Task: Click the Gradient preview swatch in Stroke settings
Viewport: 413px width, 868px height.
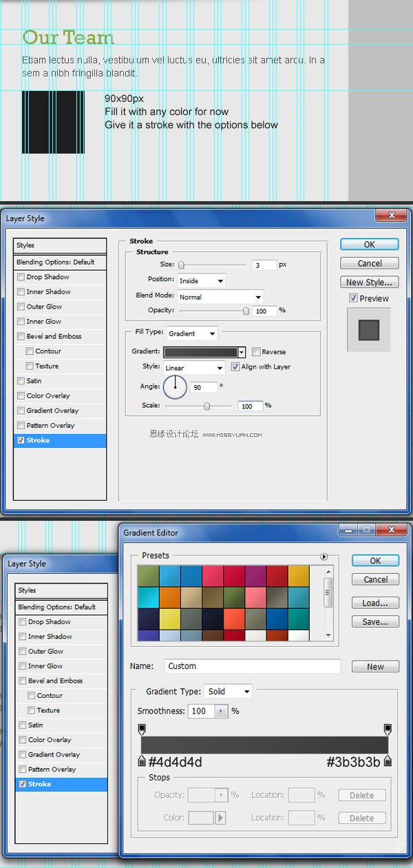Action: click(201, 351)
